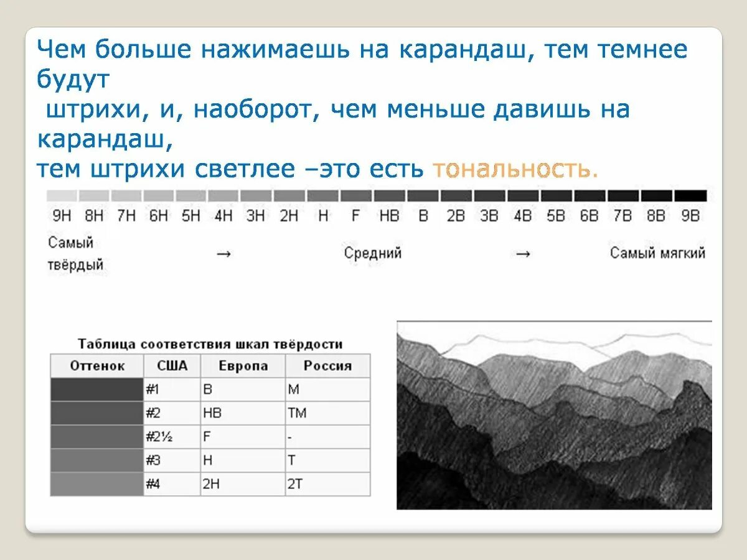Image resolution: width=747 pixels, height=560 pixels.
Task: Click the 'TM' table cell
Action: pos(327,413)
